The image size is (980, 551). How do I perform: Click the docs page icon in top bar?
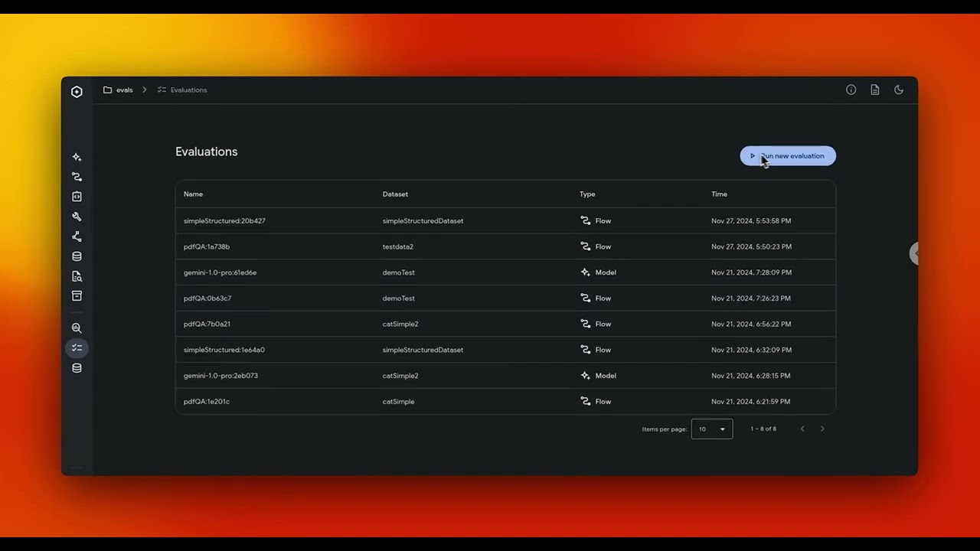[875, 90]
